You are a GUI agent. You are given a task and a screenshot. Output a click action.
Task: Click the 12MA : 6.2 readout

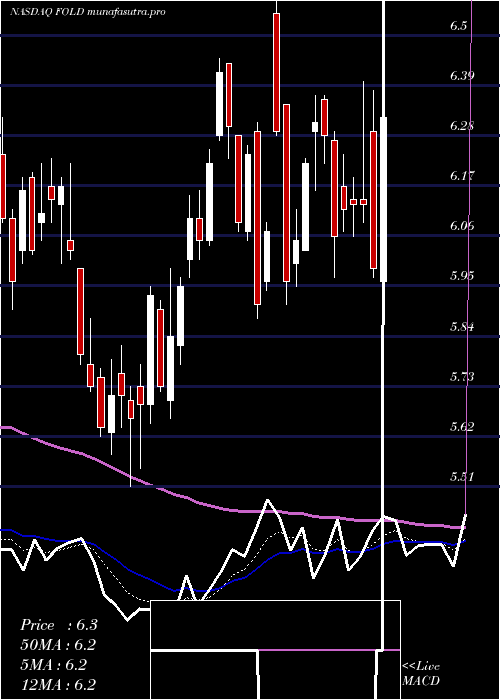[58, 684]
